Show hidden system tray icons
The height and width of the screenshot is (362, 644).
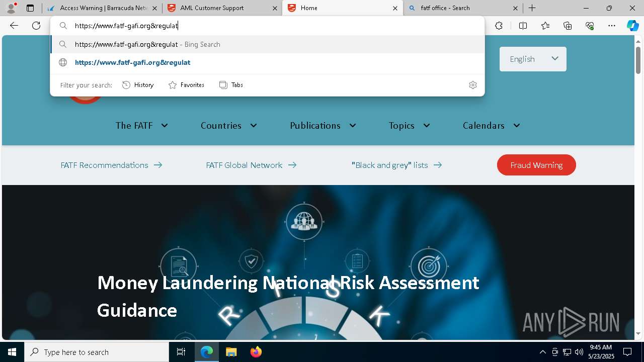[543, 352]
